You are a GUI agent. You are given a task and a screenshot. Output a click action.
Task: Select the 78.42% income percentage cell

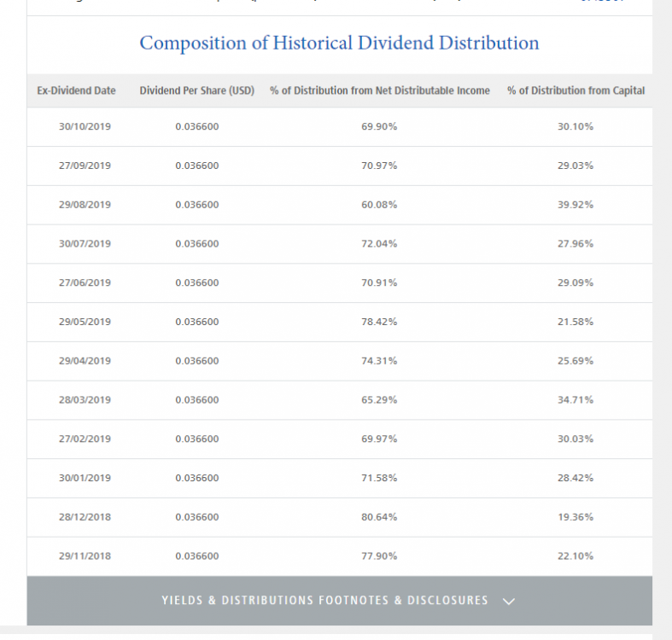coord(379,322)
